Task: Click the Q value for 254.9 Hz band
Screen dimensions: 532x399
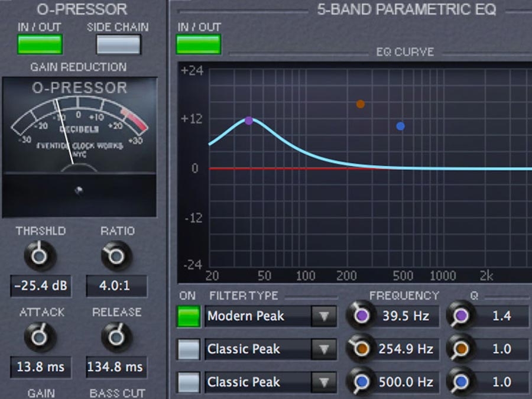Action: click(501, 349)
